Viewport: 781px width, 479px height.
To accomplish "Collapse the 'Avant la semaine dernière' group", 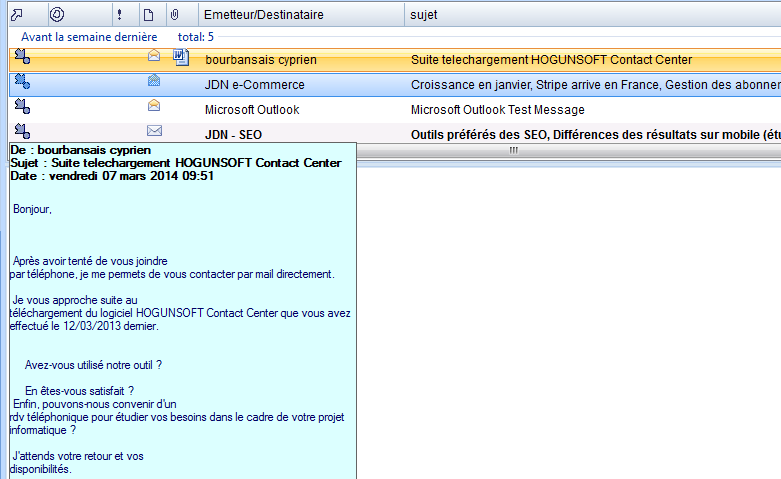I will [89, 37].
